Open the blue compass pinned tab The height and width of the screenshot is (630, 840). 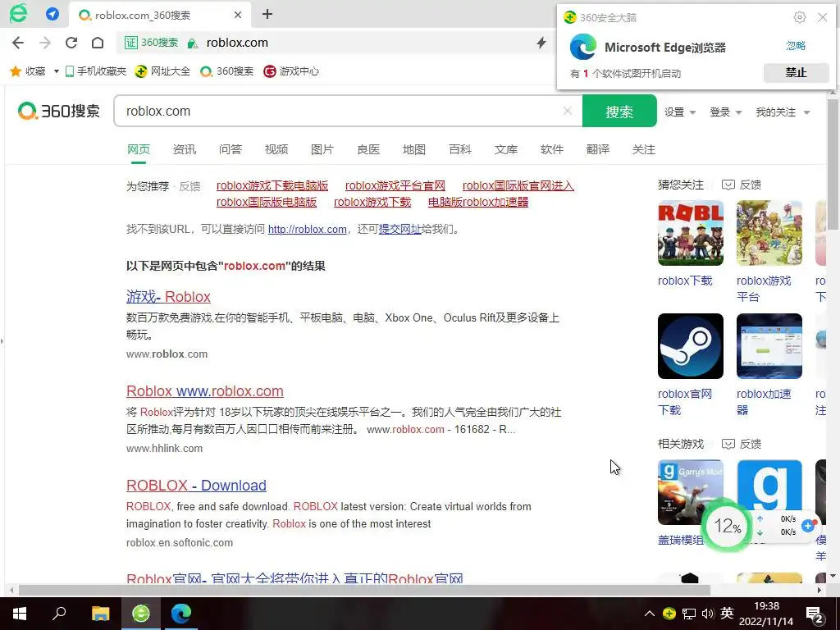pos(52,14)
